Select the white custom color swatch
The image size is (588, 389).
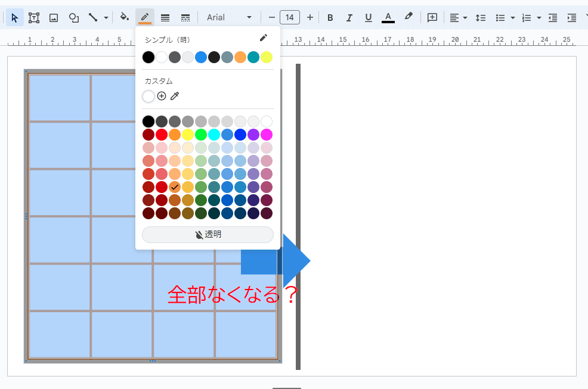[148, 97]
